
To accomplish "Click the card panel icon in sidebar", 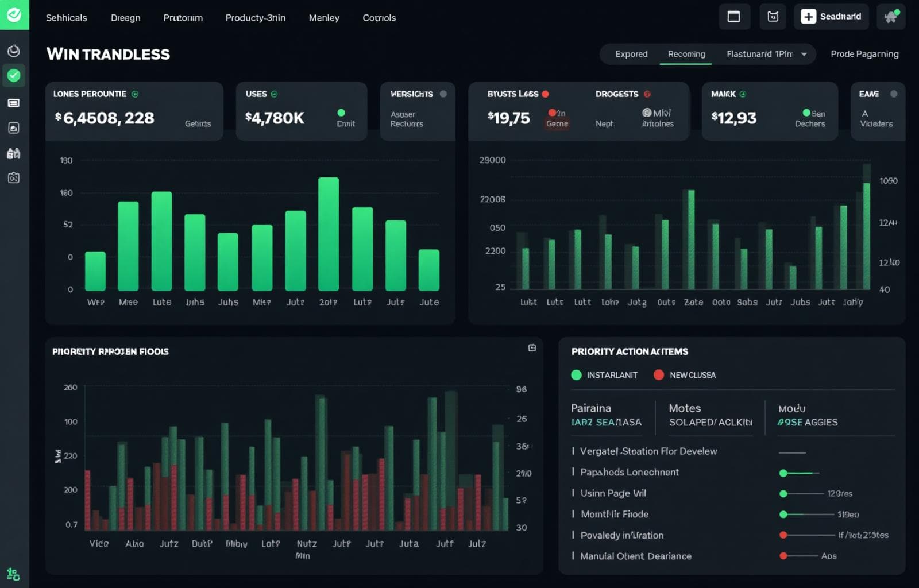I will pyautogui.click(x=14, y=102).
